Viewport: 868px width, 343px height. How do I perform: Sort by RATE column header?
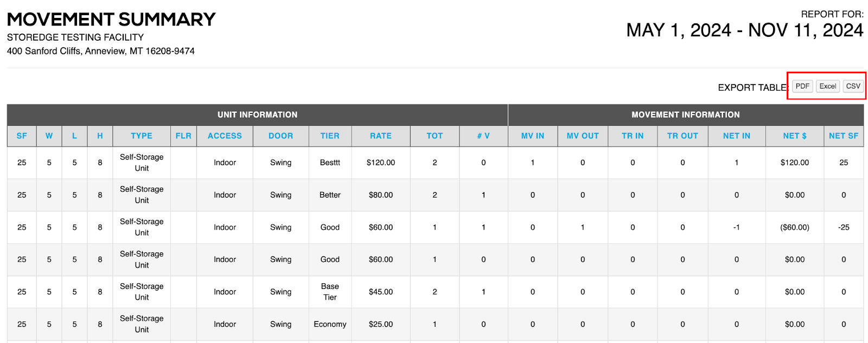pyautogui.click(x=381, y=136)
